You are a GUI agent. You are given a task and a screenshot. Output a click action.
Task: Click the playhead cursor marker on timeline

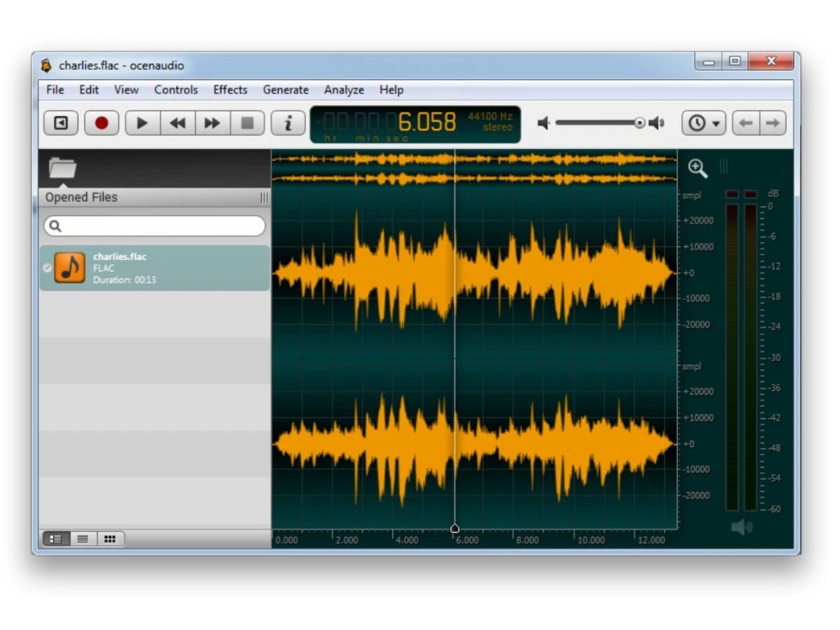pos(455,528)
